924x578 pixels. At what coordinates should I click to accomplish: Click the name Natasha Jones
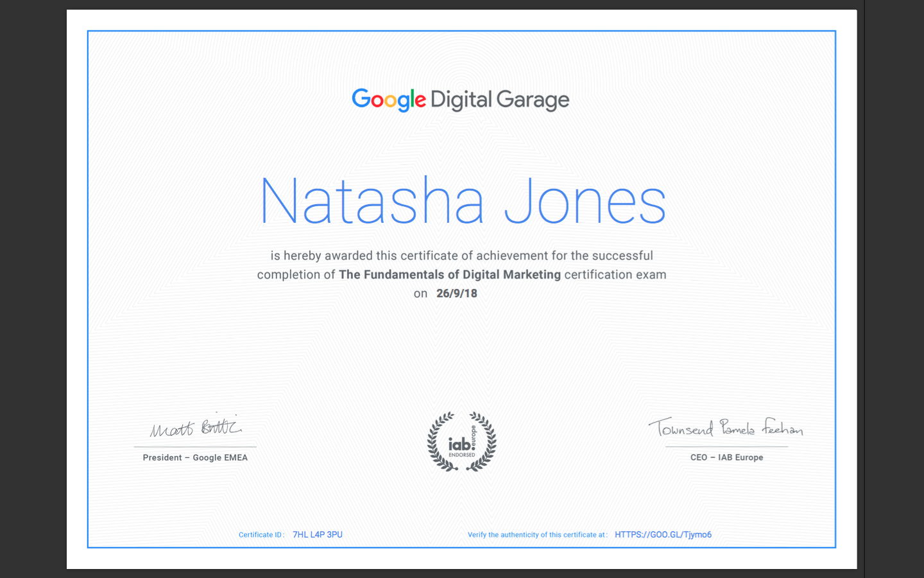pyautogui.click(x=463, y=201)
